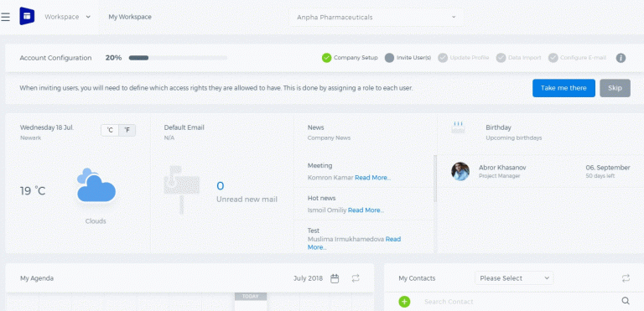
Task: Click the Account Configuration progress bar
Action: click(x=178, y=58)
